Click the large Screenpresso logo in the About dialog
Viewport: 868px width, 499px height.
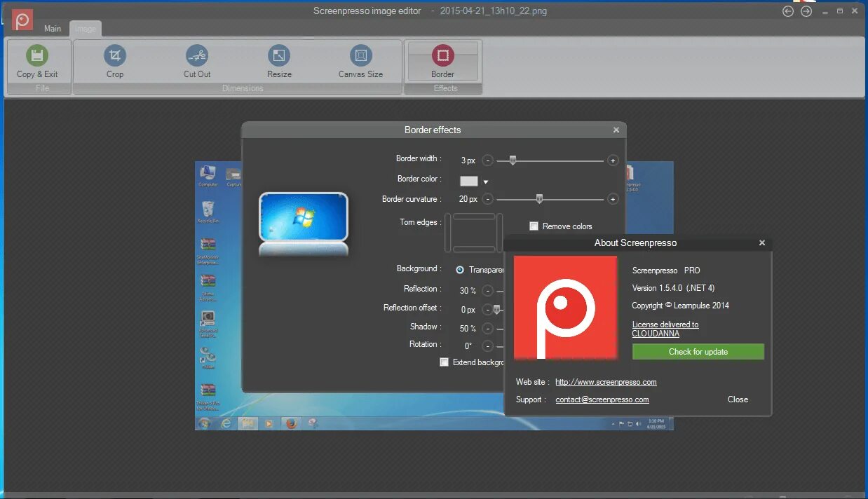565,308
